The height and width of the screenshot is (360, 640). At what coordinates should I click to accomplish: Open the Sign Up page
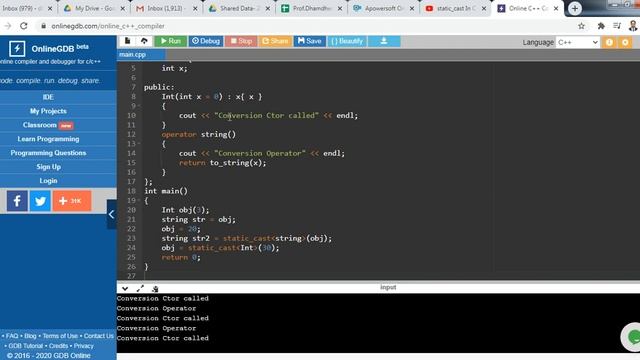click(48, 167)
